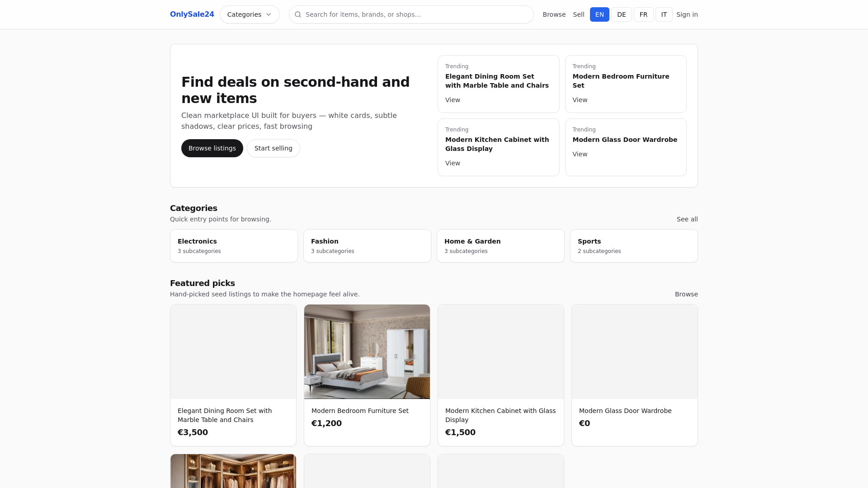Switch language to FR
This screenshot has height=488, width=868.
point(643,14)
